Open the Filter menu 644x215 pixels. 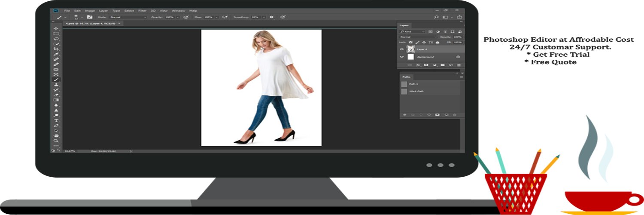pos(142,11)
